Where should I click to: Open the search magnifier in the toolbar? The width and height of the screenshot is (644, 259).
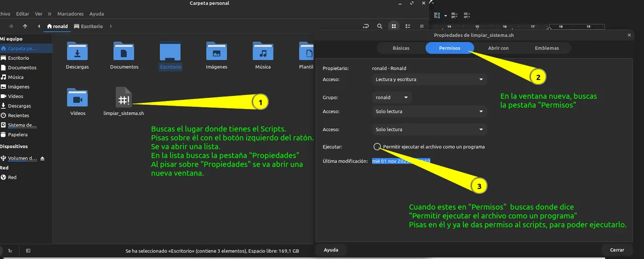[x=380, y=26]
